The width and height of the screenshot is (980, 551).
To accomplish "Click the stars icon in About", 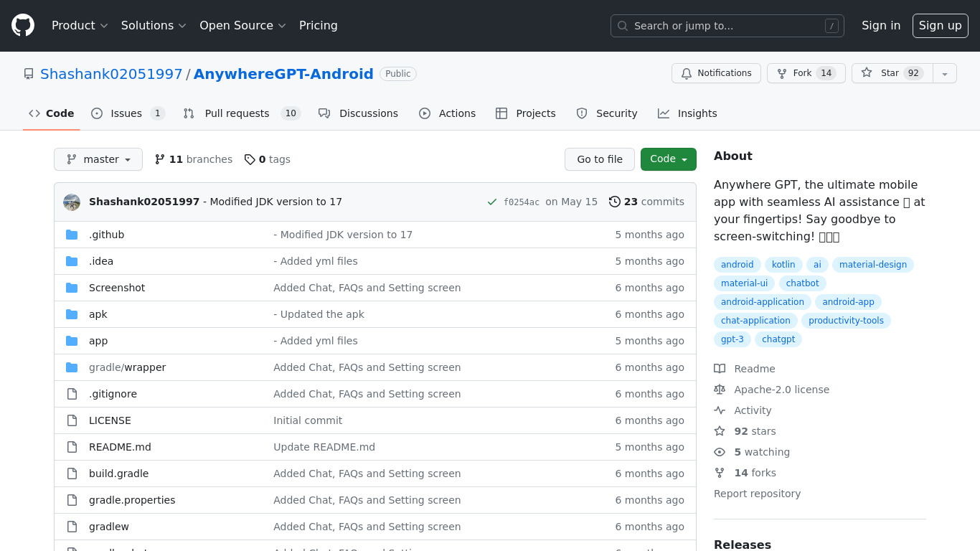I will tap(720, 431).
